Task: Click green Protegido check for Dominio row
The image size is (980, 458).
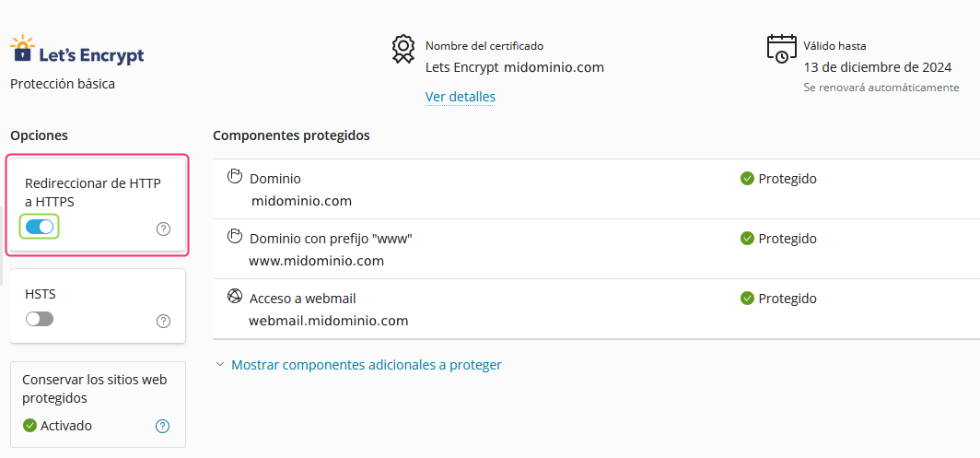Action: point(747,179)
